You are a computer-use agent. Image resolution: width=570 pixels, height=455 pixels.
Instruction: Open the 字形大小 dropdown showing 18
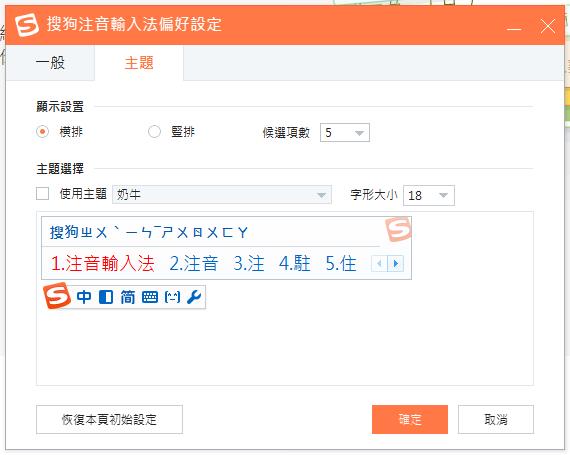[429, 196]
